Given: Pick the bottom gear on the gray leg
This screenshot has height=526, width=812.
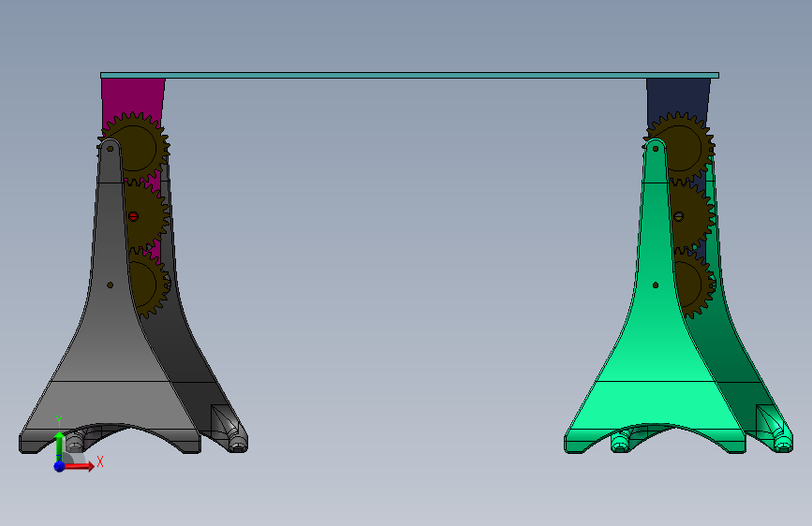Looking at the screenshot, I should [x=149, y=284].
